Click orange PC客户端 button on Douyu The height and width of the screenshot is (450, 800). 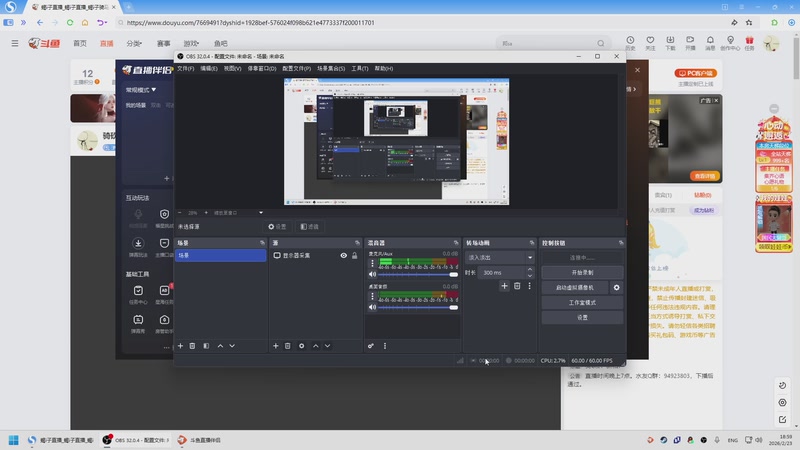pyautogui.click(x=696, y=73)
